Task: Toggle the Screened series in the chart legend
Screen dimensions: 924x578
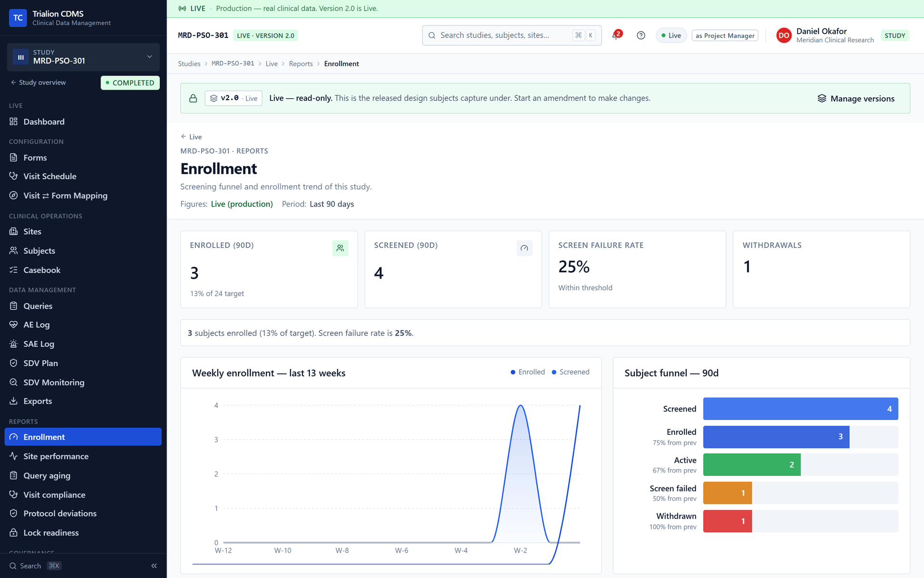Action: (x=570, y=372)
